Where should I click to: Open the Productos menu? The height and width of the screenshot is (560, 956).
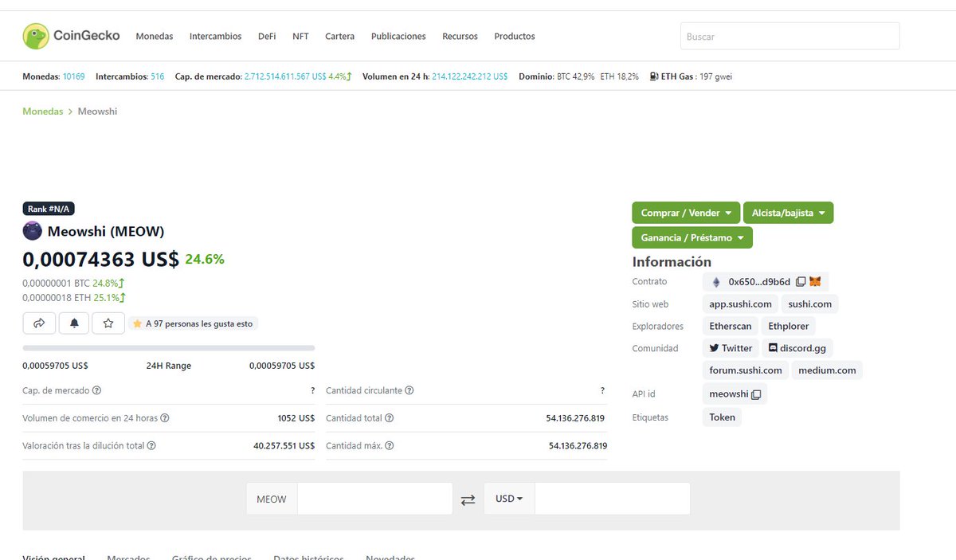point(515,37)
